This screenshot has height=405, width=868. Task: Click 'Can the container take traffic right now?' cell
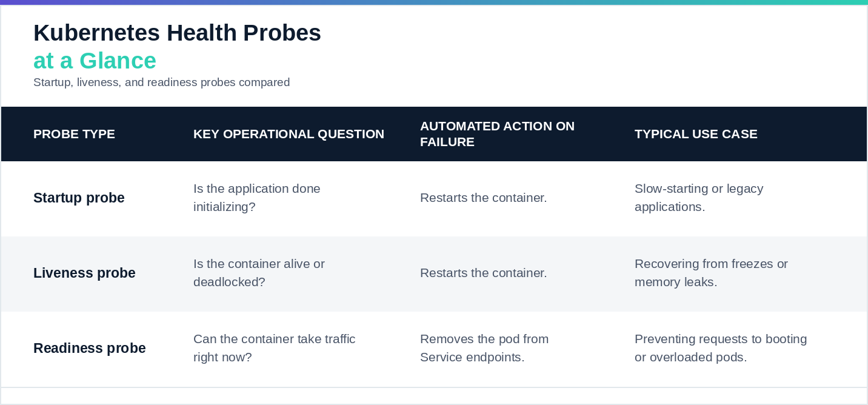pos(274,348)
